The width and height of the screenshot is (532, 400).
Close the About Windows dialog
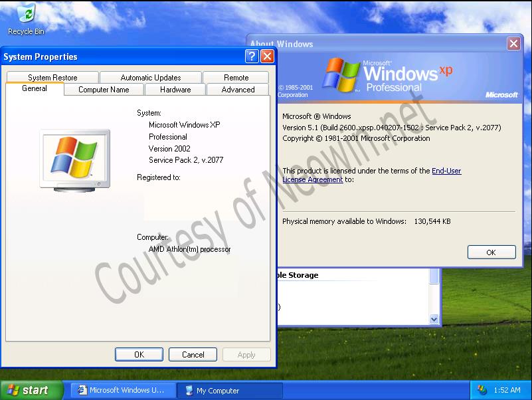513,43
